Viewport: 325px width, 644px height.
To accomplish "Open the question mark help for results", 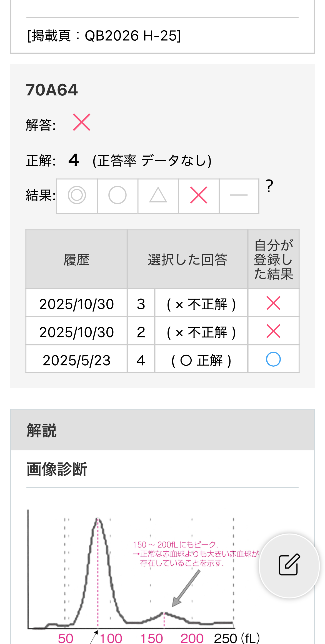I will tap(269, 186).
